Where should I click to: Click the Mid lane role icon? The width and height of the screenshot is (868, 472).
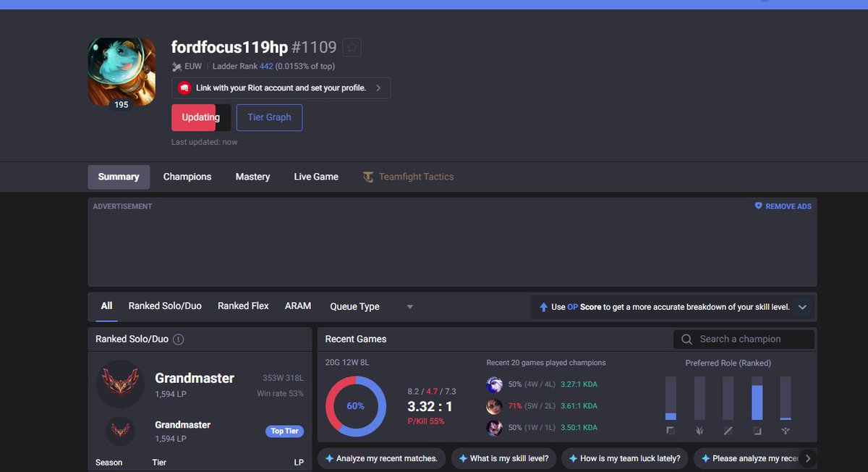(x=728, y=431)
